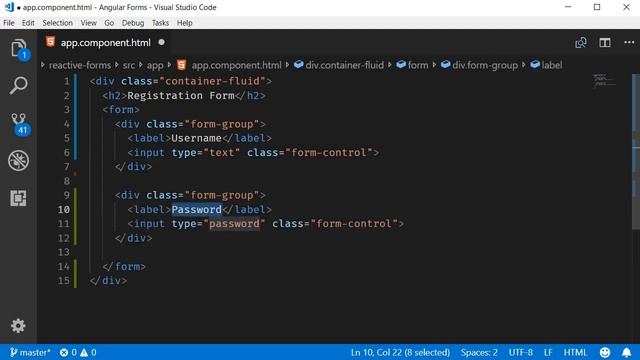The image size is (640, 360).
Task: Click line number 1 in the gutter
Action: tap(67, 81)
